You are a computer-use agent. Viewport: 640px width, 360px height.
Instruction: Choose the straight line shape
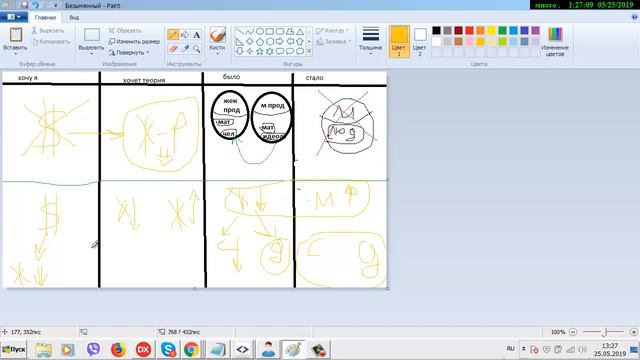(x=240, y=31)
